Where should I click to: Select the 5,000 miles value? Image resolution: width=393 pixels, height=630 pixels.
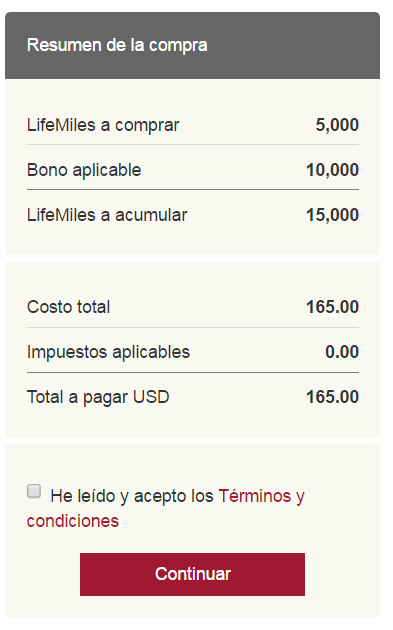pyautogui.click(x=337, y=125)
